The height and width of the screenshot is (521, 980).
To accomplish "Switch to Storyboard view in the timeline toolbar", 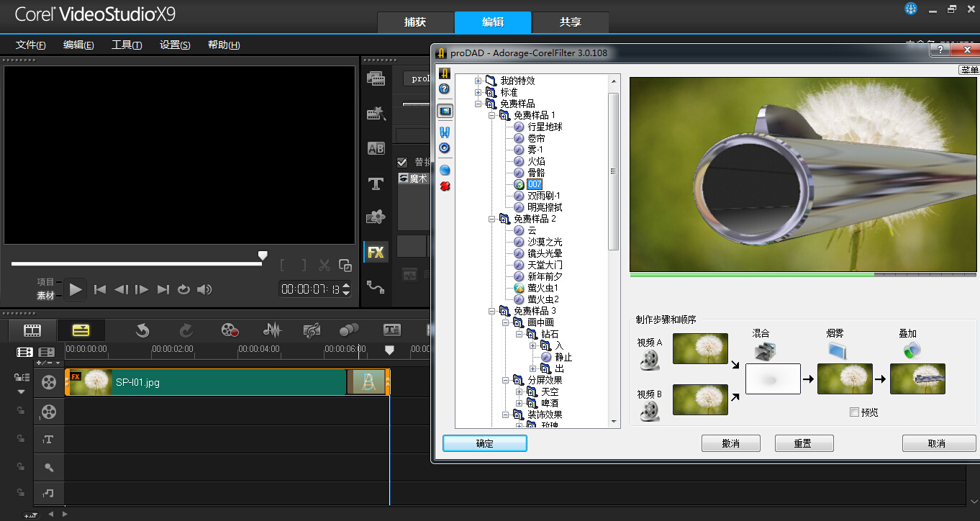I will pyautogui.click(x=32, y=330).
